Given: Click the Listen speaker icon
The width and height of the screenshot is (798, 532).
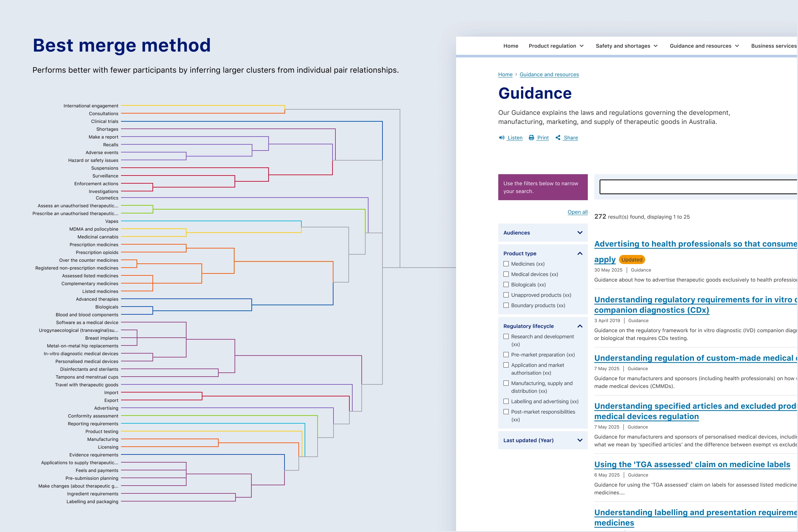Looking at the screenshot, I should 502,138.
